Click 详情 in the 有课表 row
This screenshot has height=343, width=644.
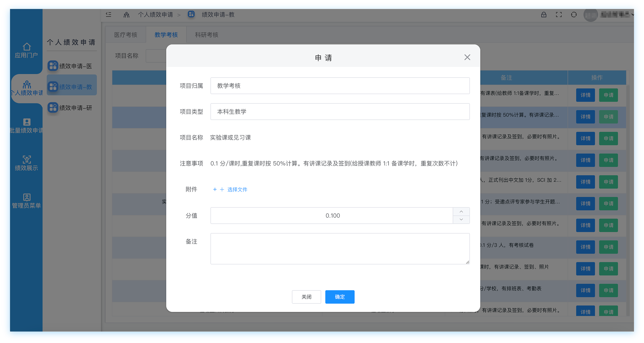585,95
